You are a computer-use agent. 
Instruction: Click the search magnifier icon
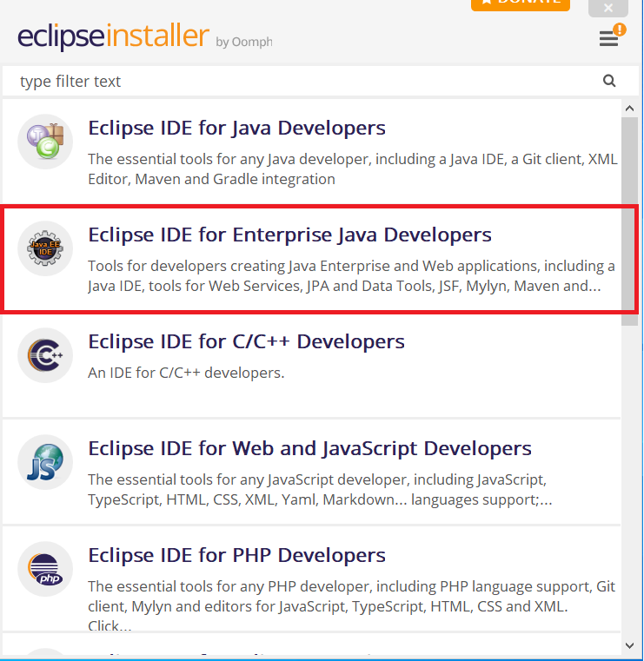[609, 81]
